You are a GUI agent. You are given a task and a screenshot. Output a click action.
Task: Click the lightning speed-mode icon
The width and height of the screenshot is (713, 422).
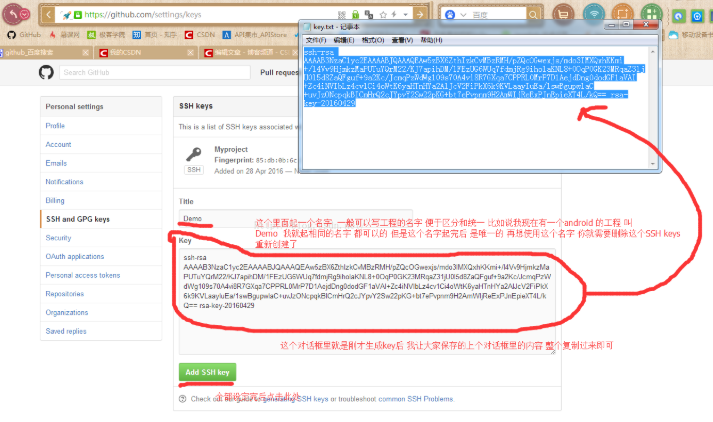pyautogui.click(x=394, y=15)
